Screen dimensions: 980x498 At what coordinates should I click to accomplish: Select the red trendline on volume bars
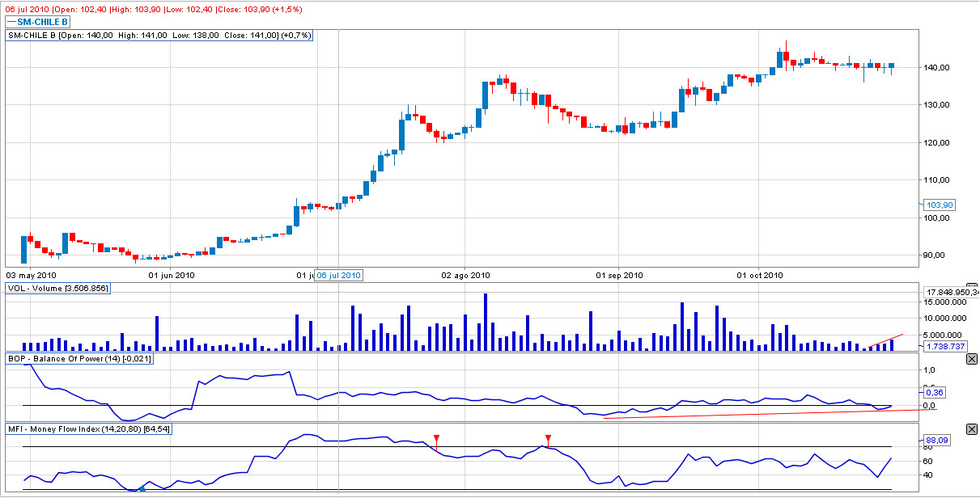click(x=884, y=341)
